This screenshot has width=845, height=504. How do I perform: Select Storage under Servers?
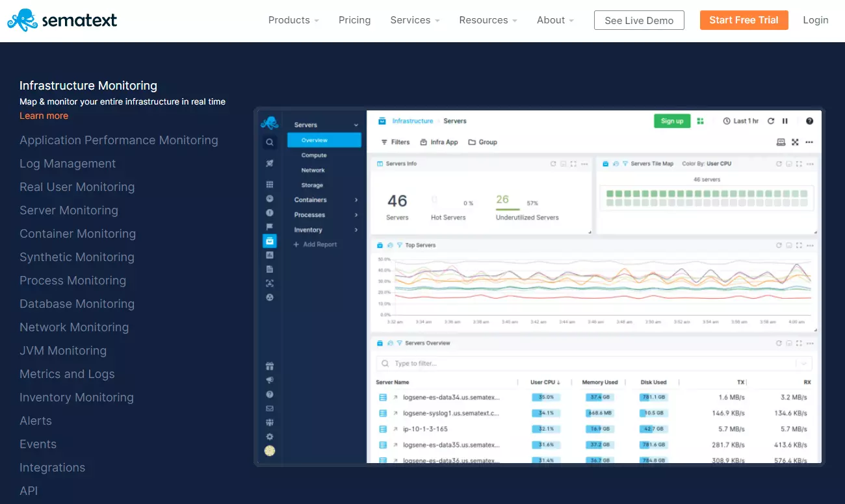tap(312, 185)
